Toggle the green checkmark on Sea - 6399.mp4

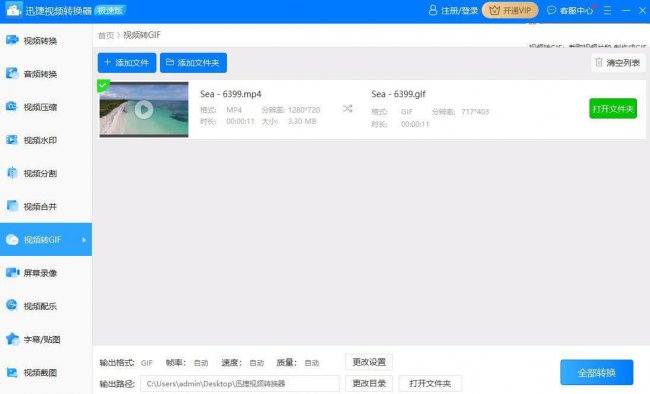click(x=103, y=85)
